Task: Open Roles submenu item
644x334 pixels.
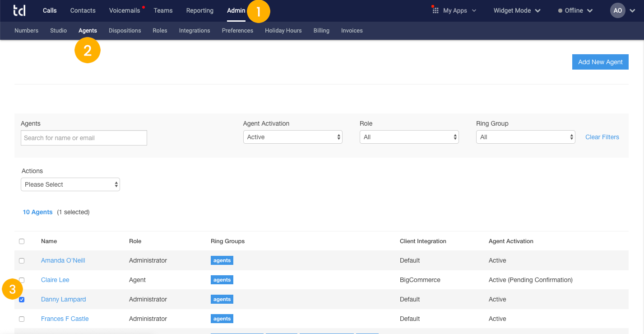Action: click(x=160, y=31)
